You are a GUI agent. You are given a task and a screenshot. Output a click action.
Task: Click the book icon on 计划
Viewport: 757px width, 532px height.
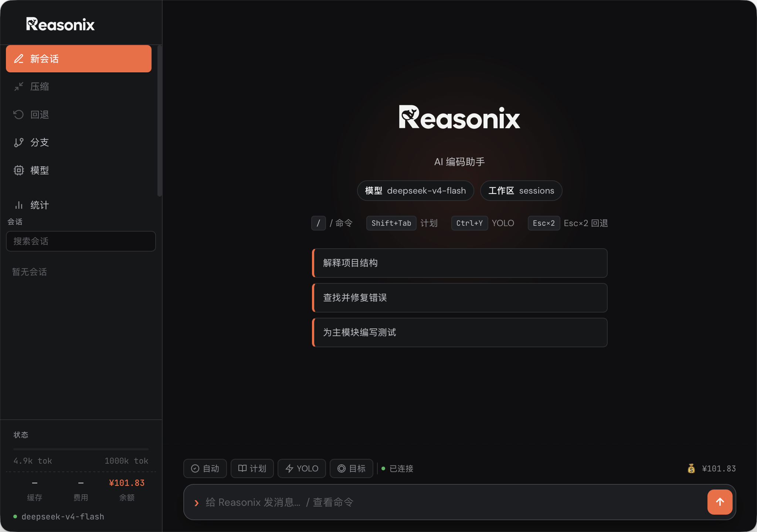(242, 468)
